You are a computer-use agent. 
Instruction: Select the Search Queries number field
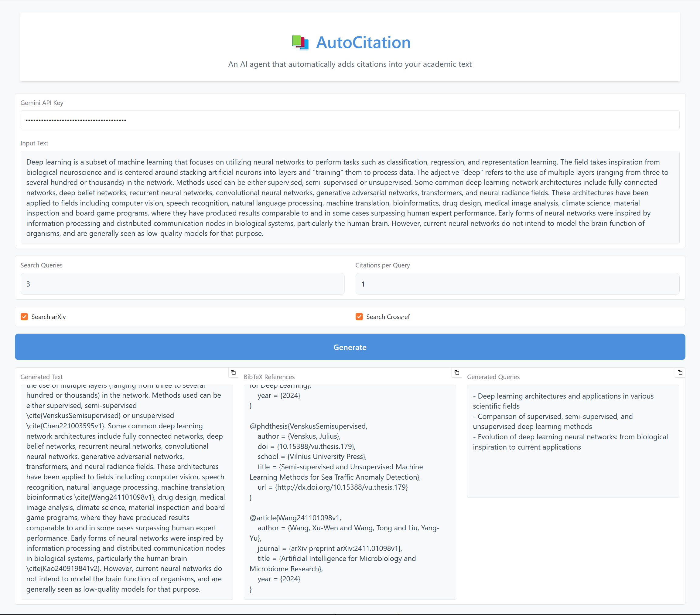(183, 284)
